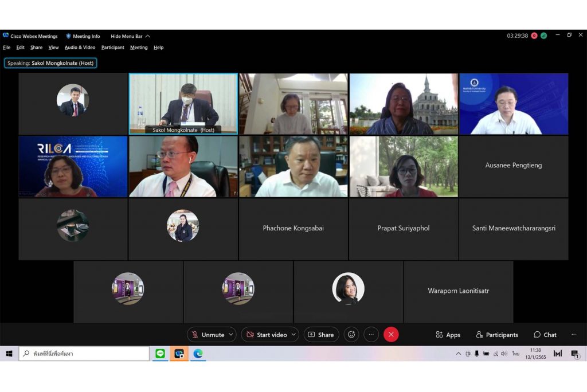Image resolution: width=587 pixels, height=392 pixels.
Task: Click the red recording indicator
Action: tap(534, 36)
